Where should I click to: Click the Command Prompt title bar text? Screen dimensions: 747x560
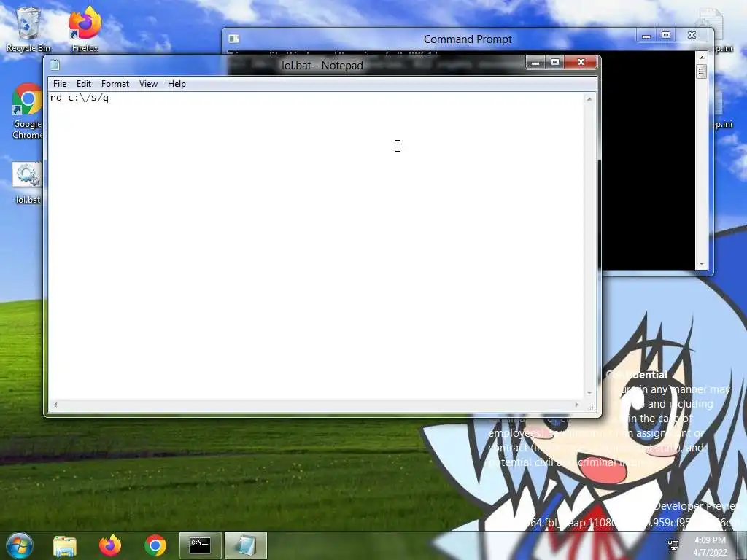click(468, 39)
